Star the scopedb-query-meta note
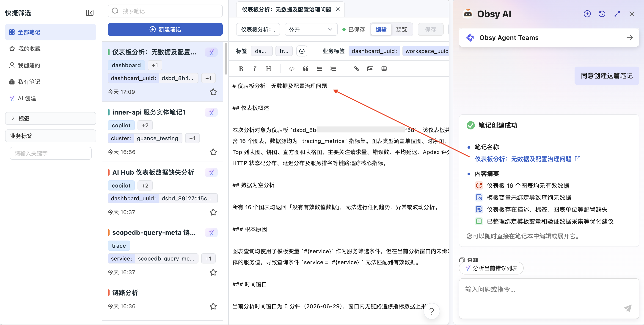Viewport: 644px width, 325px height. [213, 272]
